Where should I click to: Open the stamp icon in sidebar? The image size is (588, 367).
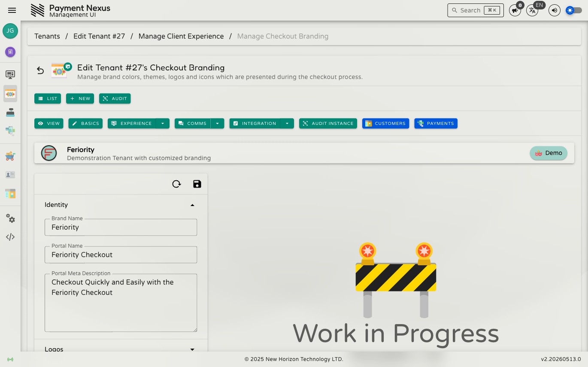[x=10, y=112]
